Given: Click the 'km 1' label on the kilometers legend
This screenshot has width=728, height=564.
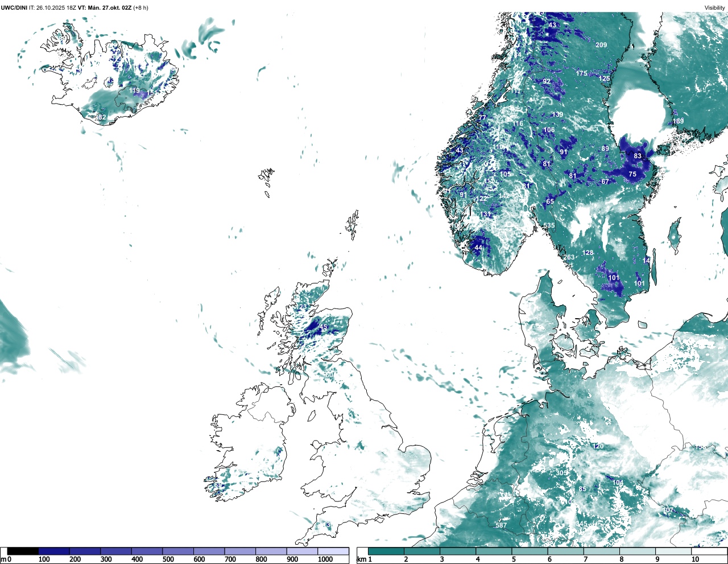Looking at the screenshot, I should [364, 559].
